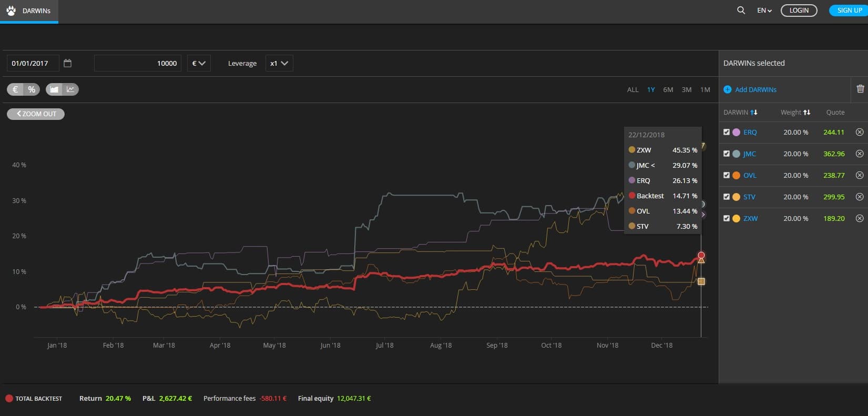This screenshot has width=868, height=416.
Task: Remove JMC with its X icon
Action: pos(860,154)
